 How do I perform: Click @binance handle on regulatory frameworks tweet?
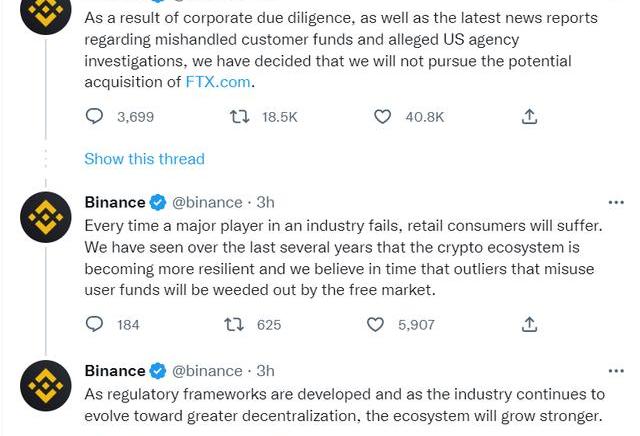coord(207,371)
